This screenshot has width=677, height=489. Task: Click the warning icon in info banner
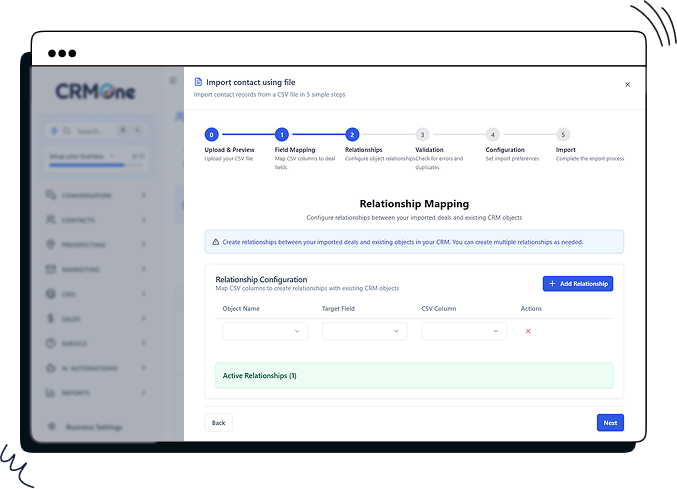click(215, 242)
